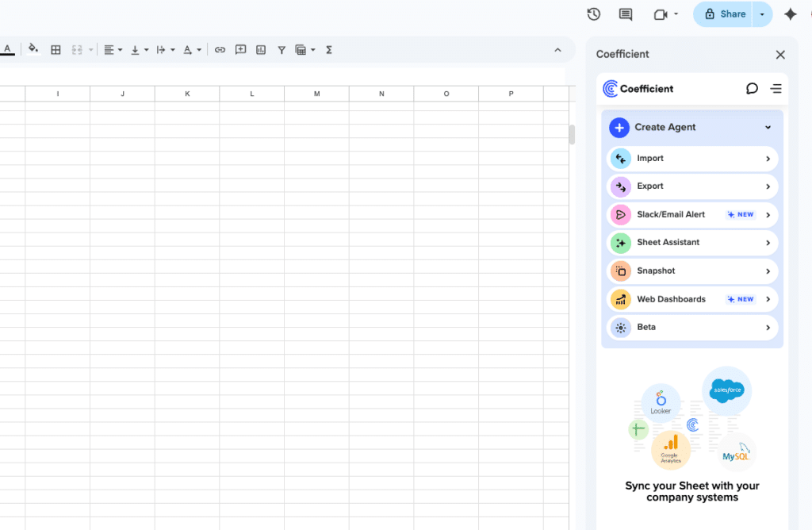Click the Share button
The image size is (812, 530).
(x=724, y=14)
